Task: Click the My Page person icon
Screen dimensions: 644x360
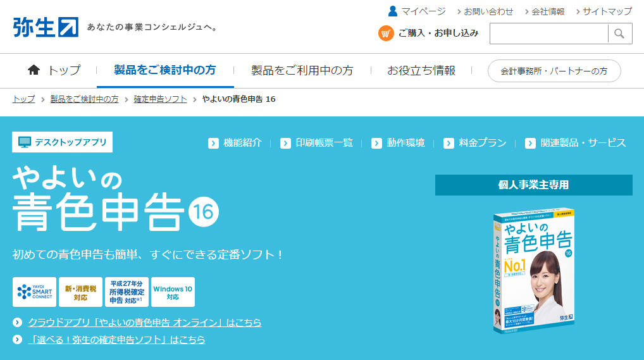Action: point(393,11)
